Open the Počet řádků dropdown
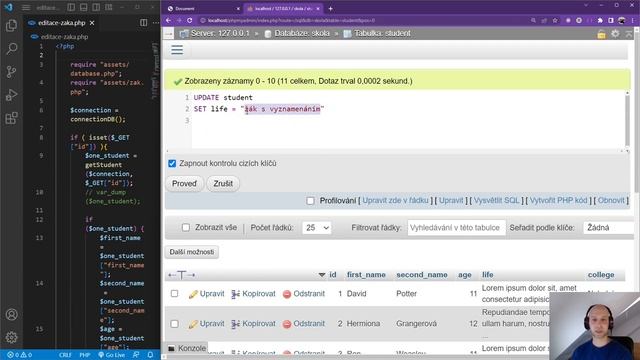The image size is (640, 360). (317, 228)
